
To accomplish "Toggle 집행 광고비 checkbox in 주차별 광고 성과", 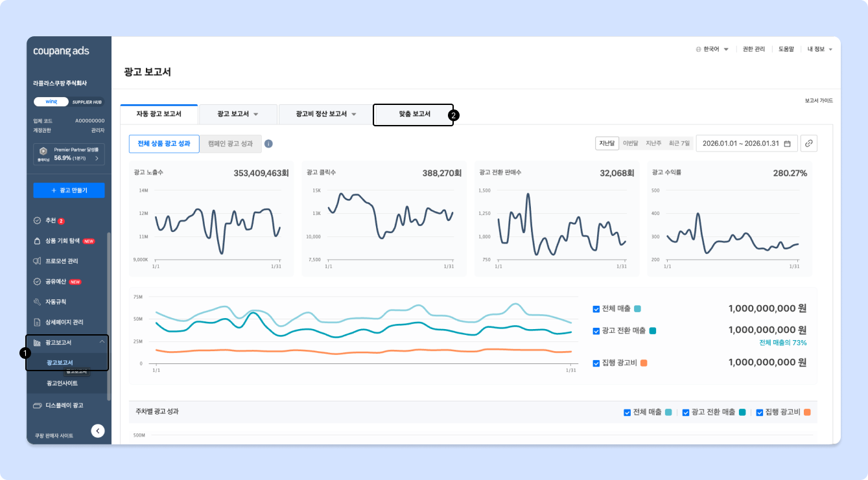I will coord(759,412).
